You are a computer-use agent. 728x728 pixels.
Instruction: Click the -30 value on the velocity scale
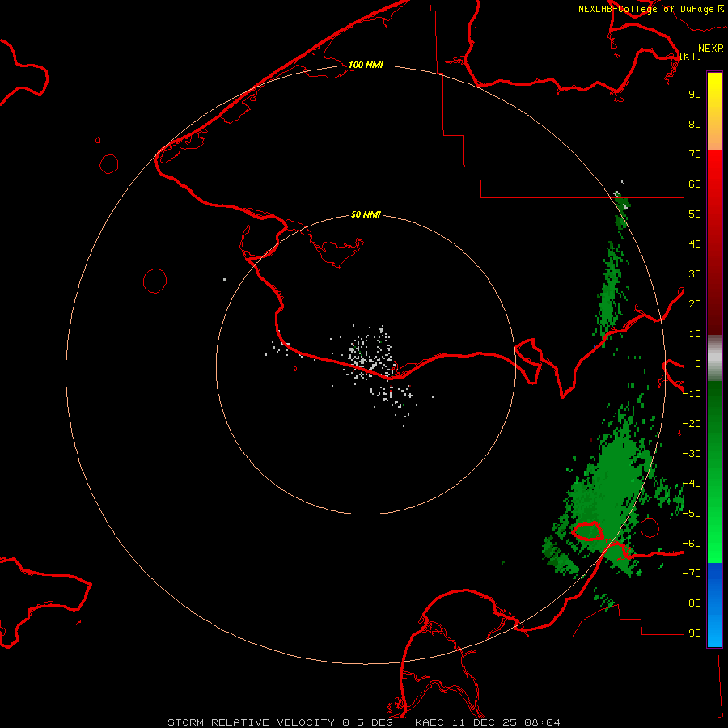point(692,454)
